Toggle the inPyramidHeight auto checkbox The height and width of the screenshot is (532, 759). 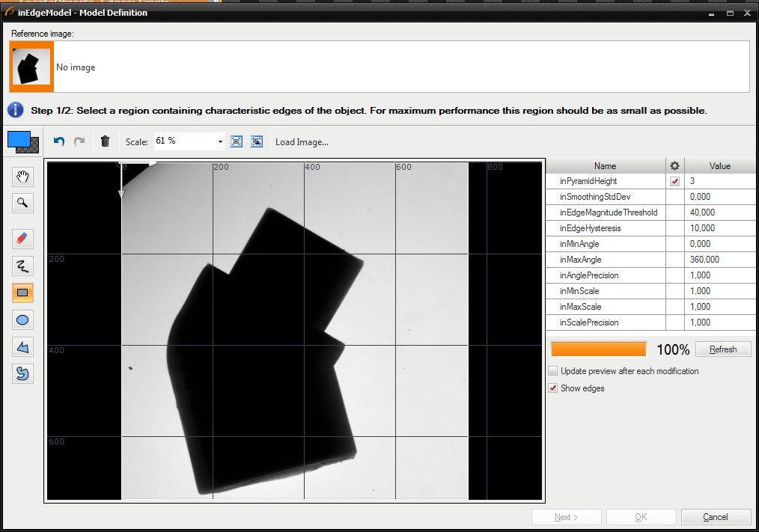coord(674,181)
